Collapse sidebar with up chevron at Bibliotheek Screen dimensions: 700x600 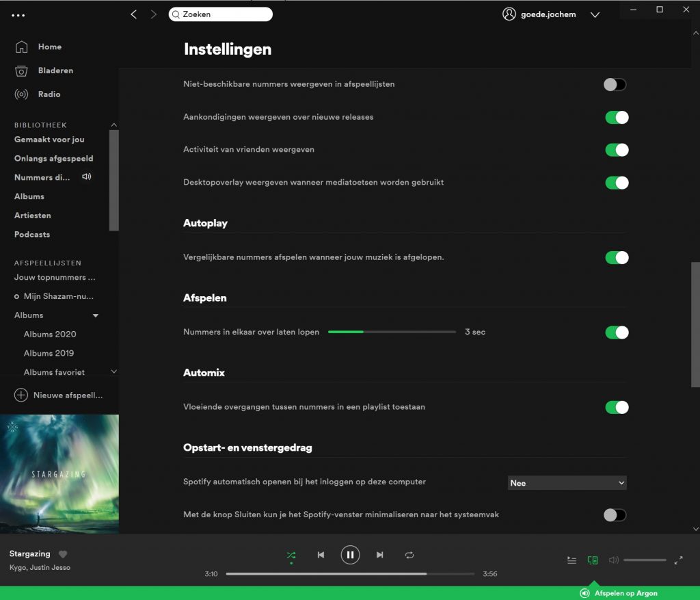(x=114, y=125)
